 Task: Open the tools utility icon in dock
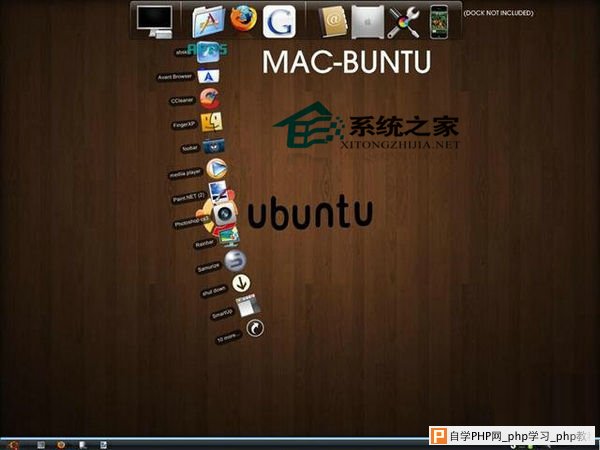point(403,20)
